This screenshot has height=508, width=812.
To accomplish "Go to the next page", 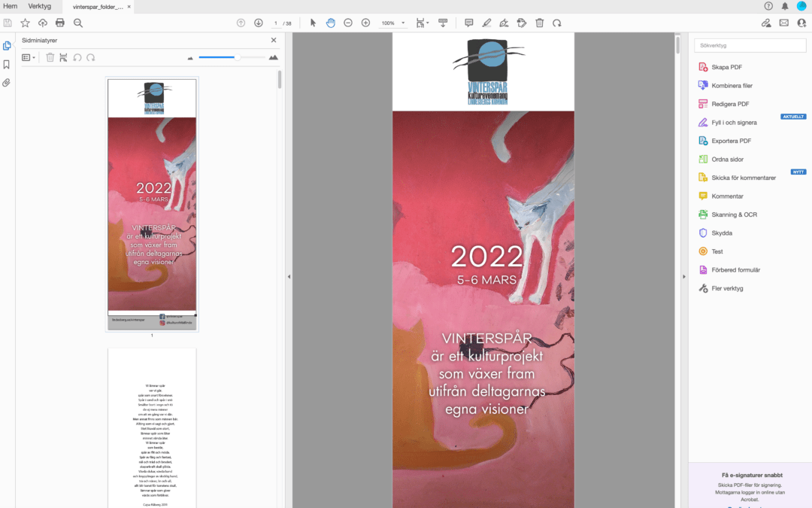I will click(x=259, y=23).
